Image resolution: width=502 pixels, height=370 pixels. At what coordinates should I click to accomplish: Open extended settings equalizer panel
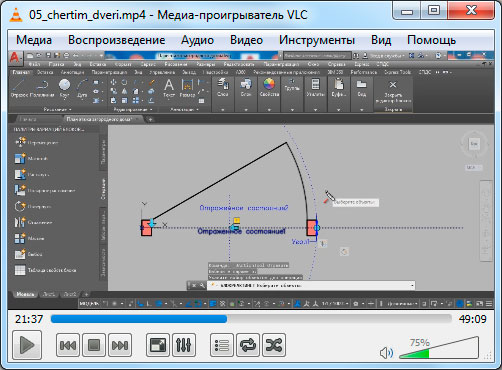pos(184,345)
